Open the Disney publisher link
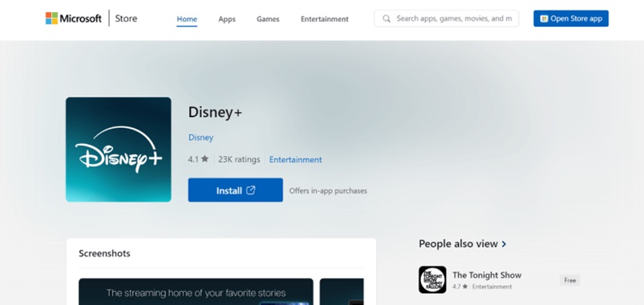This screenshot has height=305, width=644. click(x=200, y=138)
